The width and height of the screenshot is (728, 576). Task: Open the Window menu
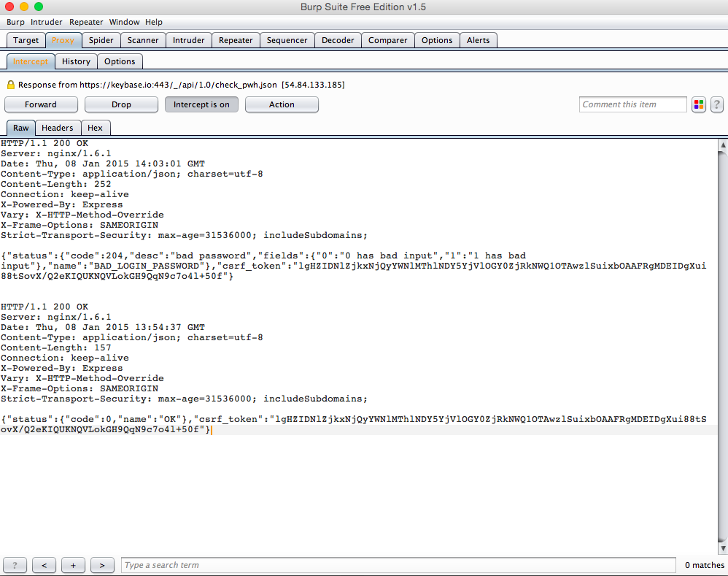pyautogui.click(x=125, y=22)
